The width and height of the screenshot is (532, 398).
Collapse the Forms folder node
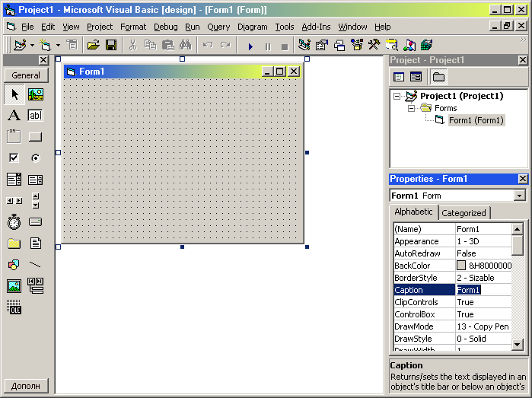(411, 108)
